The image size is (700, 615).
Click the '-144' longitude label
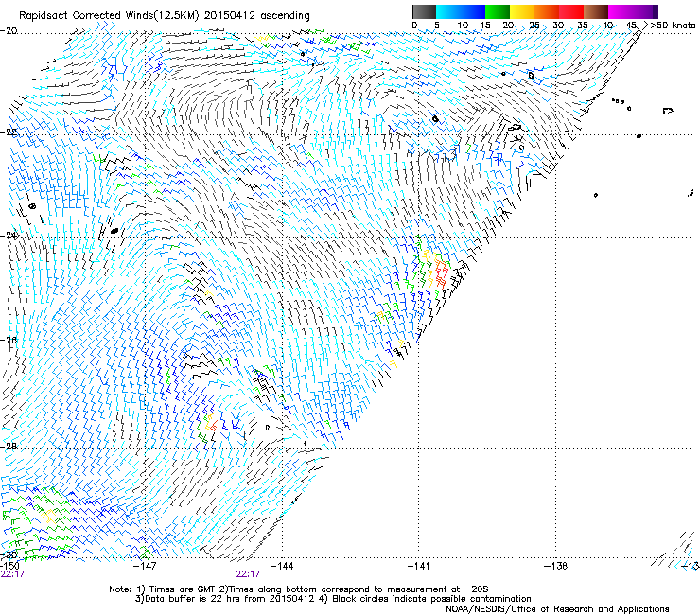282,566
